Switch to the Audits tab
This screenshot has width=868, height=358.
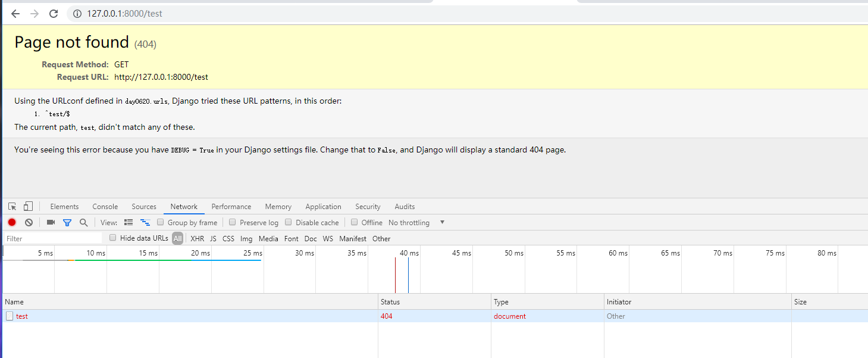405,207
